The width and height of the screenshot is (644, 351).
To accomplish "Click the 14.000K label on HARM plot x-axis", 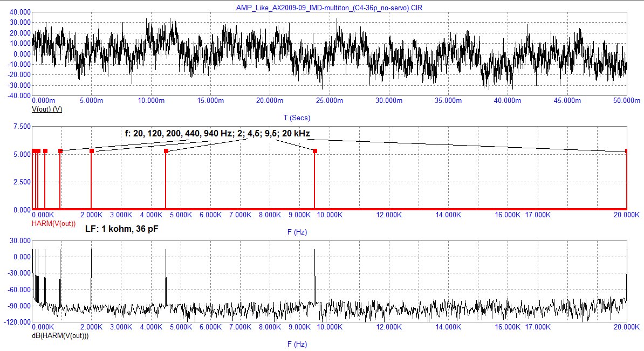I will point(449,215).
